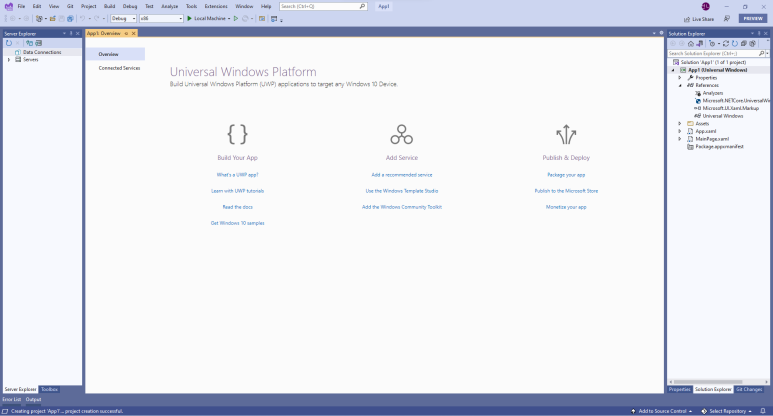Click the Visual Studio logo icon
773x416 pixels.
(x=9, y=6)
